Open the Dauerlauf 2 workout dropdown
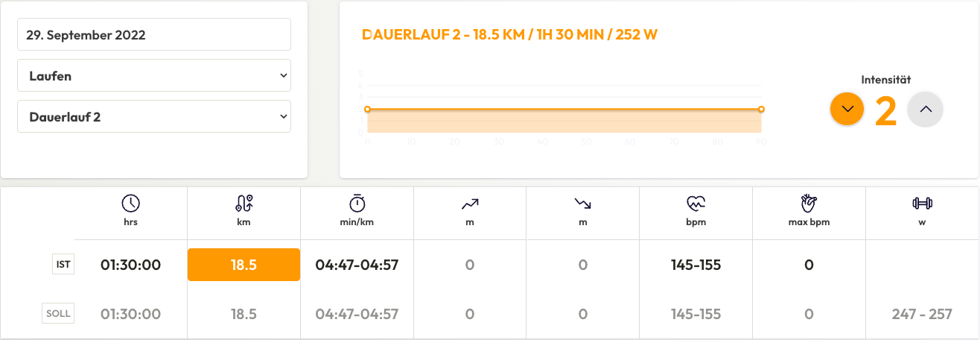This screenshot has width=980, height=340. (154, 116)
